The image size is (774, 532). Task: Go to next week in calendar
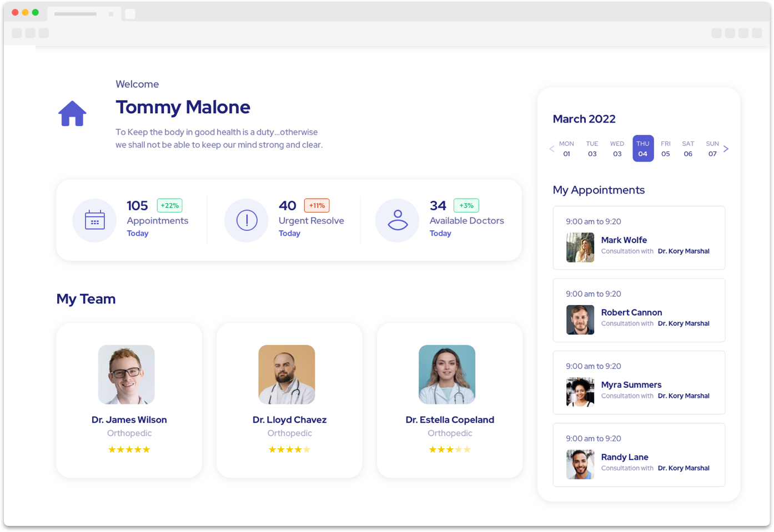[x=726, y=149]
